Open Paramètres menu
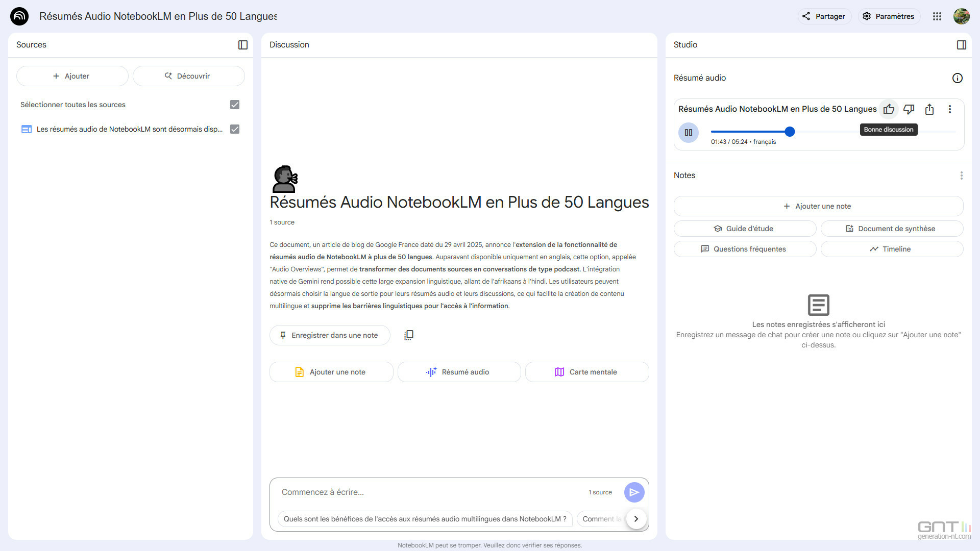 coord(889,16)
